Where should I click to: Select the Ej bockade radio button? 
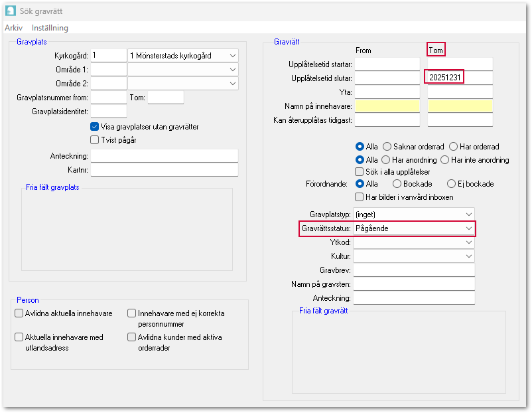tap(451, 184)
